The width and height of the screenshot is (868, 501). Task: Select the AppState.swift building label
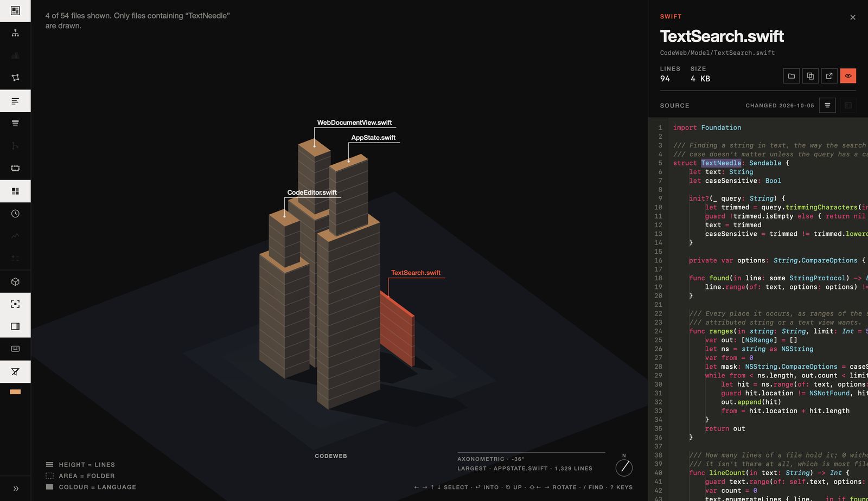[373, 138]
